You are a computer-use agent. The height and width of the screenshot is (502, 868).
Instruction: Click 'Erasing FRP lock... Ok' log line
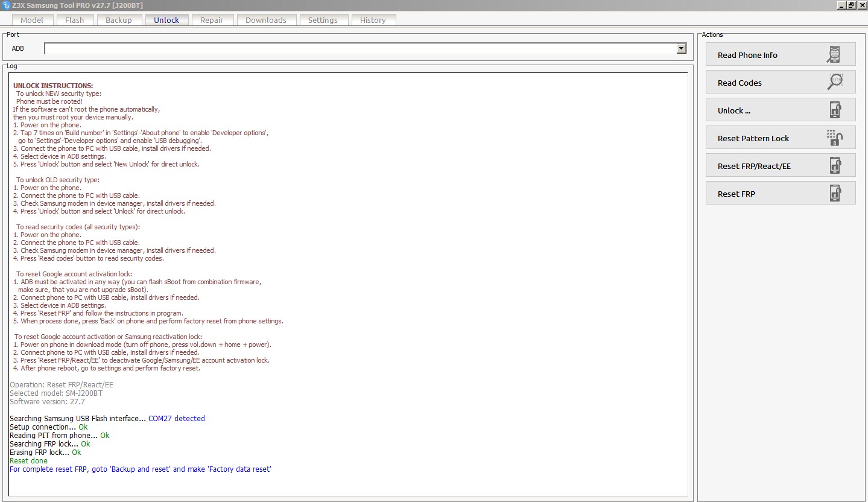(x=45, y=452)
